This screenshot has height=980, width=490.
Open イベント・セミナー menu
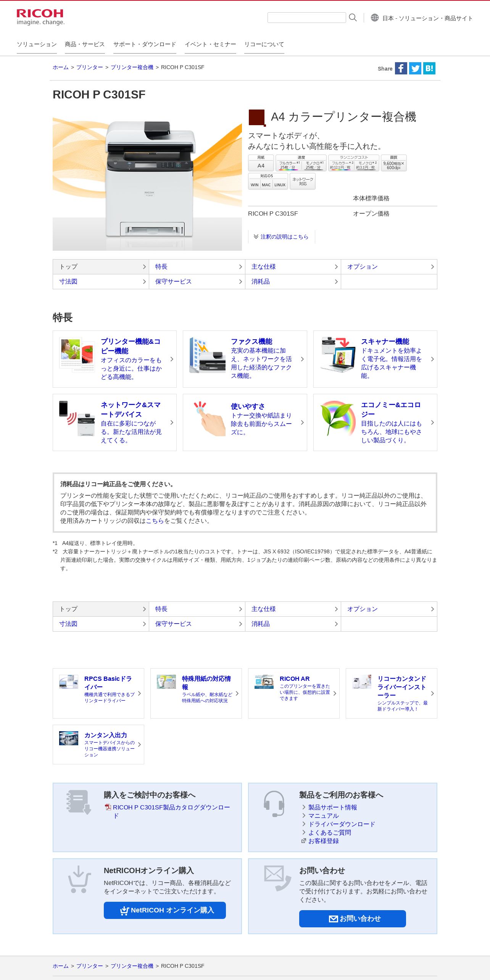210,44
